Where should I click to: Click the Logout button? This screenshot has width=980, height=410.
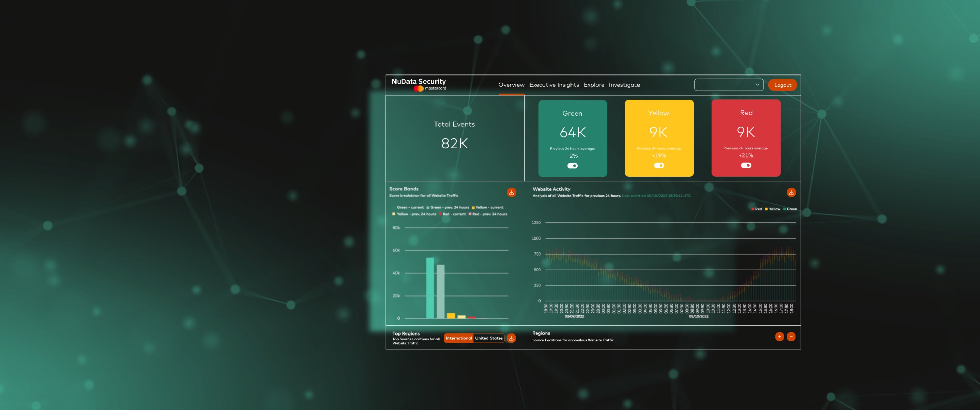point(782,85)
